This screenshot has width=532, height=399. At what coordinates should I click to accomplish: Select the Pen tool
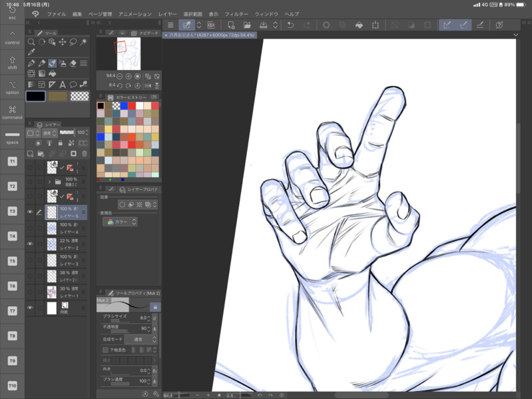click(x=31, y=63)
